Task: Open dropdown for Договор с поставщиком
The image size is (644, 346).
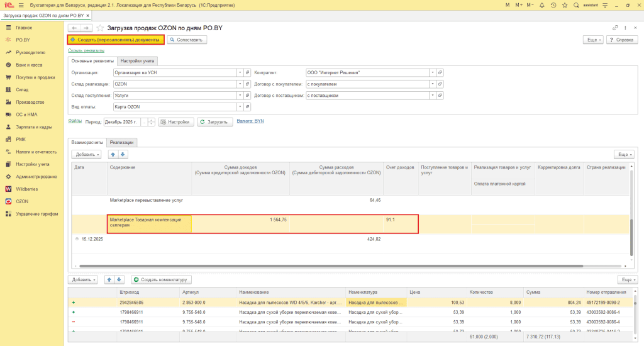Action: [433, 96]
